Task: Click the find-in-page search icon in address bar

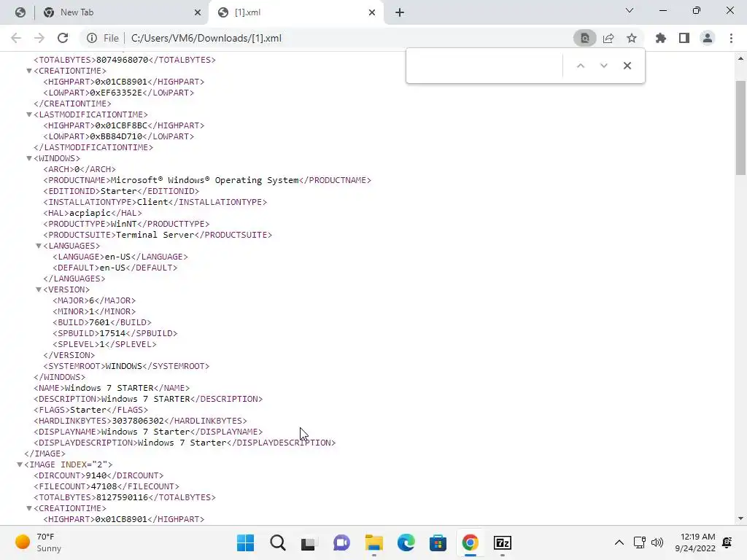Action: [x=584, y=38]
